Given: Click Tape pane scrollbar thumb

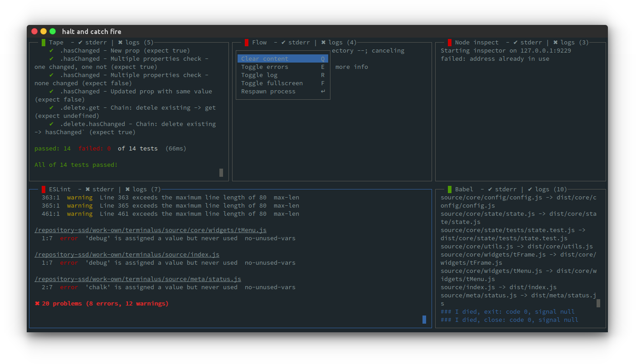Looking at the screenshot, I should pos(221,173).
